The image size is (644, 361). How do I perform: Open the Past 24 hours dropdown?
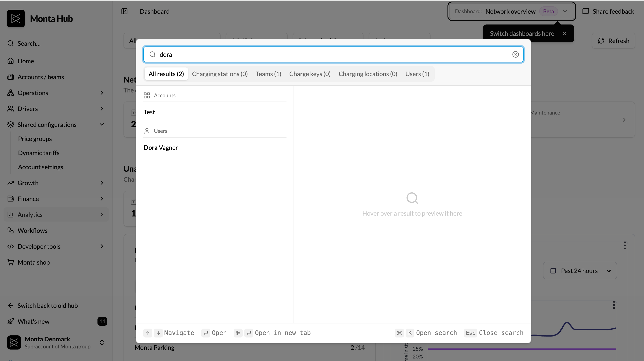point(580,271)
